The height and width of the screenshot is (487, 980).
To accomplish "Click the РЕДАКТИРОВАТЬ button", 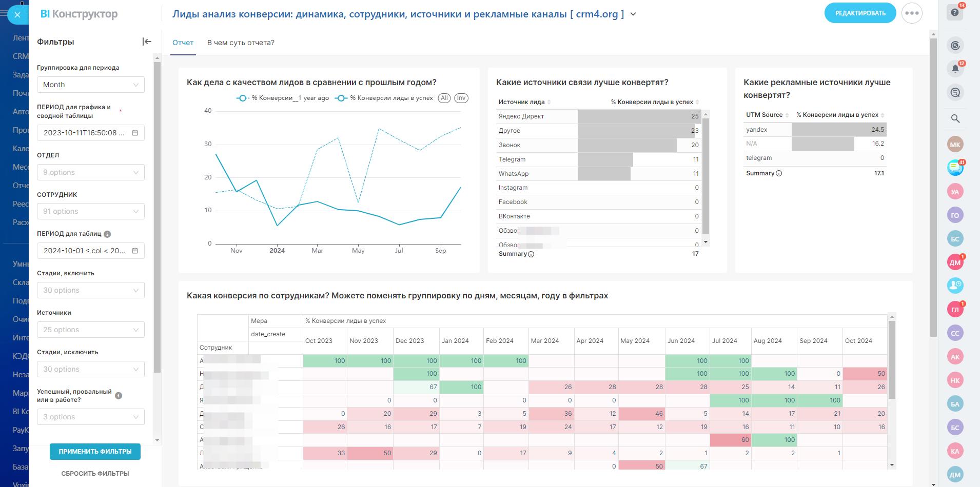I will [x=860, y=13].
